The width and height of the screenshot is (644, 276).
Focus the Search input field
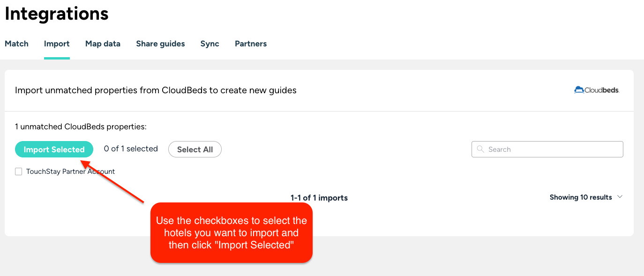click(x=547, y=149)
